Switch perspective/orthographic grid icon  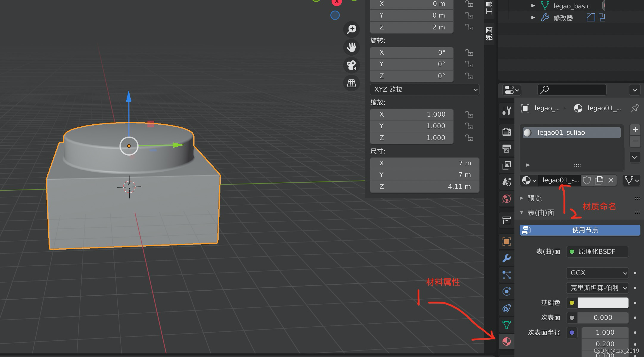pyautogui.click(x=351, y=83)
